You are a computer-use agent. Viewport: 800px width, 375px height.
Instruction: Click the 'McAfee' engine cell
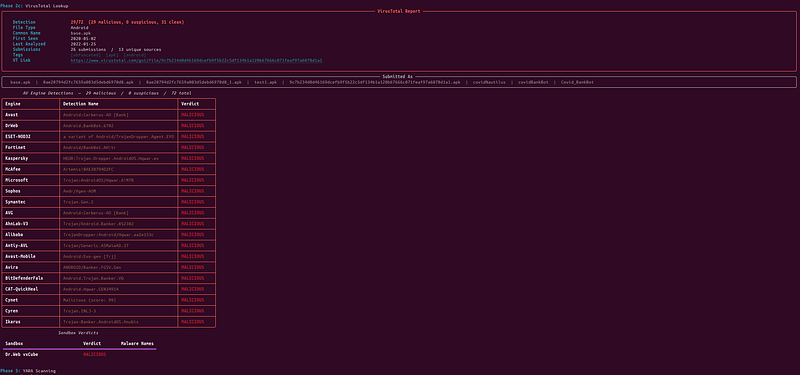click(31, 169)
